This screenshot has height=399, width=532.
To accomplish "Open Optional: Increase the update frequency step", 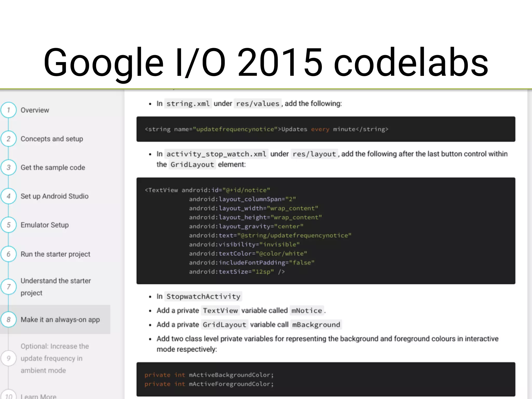I will (55, 358).
